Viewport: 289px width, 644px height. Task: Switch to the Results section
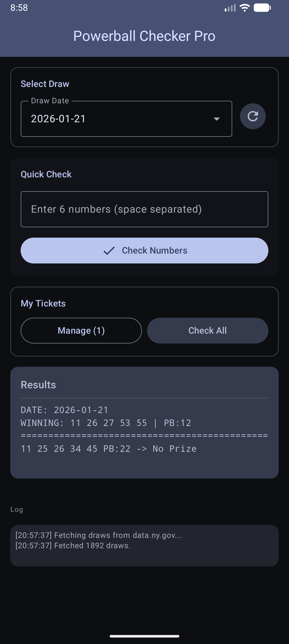[38, 384]
